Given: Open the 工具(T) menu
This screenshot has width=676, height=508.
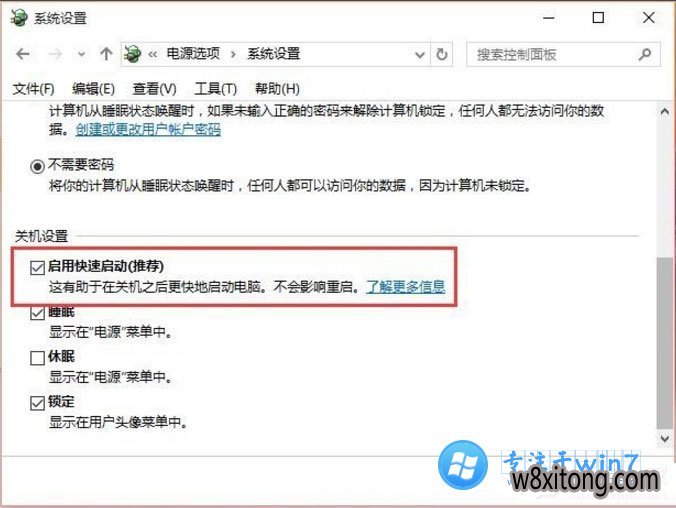Looking at the screenshot, I should pos(216,89).
